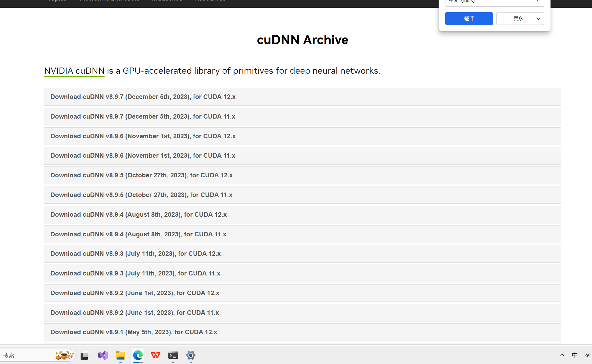Screen dimensions: 592x364
Task: Expand cuDNN v8.9.5 for CUDA 11.x
Action: (x=302, y=195)
